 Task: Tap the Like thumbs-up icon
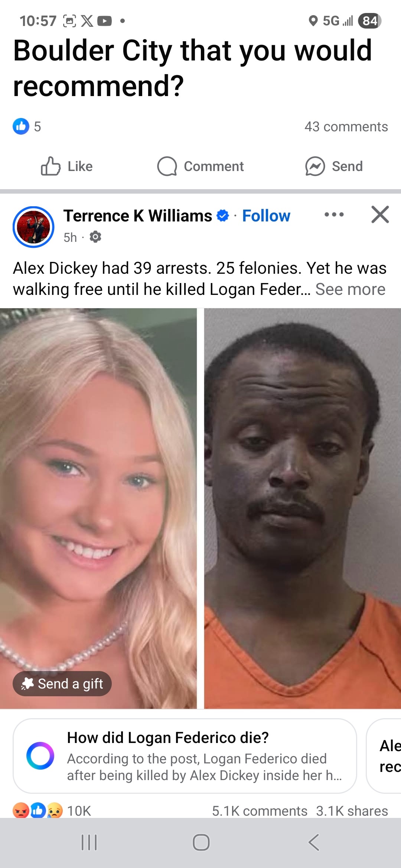click(50, 166)
